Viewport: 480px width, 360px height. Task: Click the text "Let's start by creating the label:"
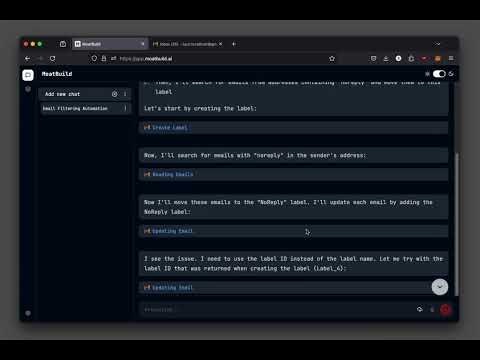[x=200, y=108]
